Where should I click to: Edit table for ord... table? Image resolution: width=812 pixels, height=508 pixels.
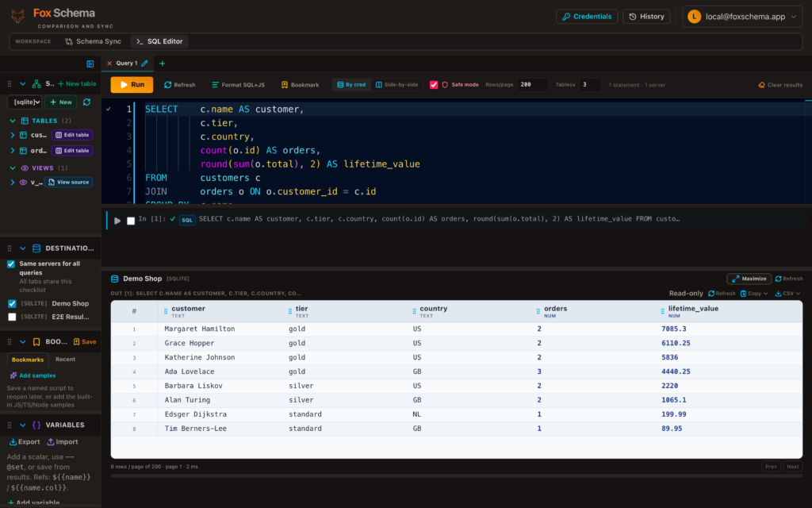tap(72, 151)
